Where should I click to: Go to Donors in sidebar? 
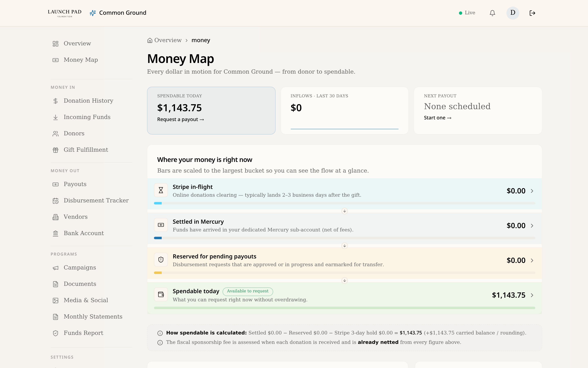click(x=91, y=134)
